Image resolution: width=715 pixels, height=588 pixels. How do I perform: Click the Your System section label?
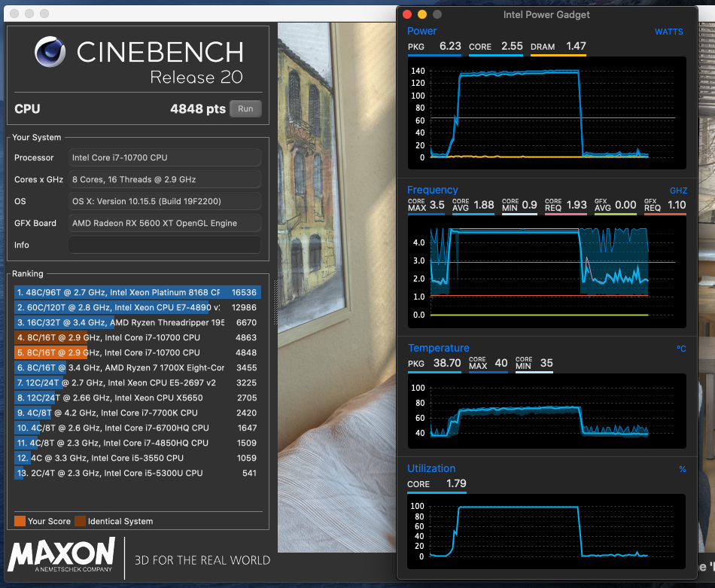36,137
